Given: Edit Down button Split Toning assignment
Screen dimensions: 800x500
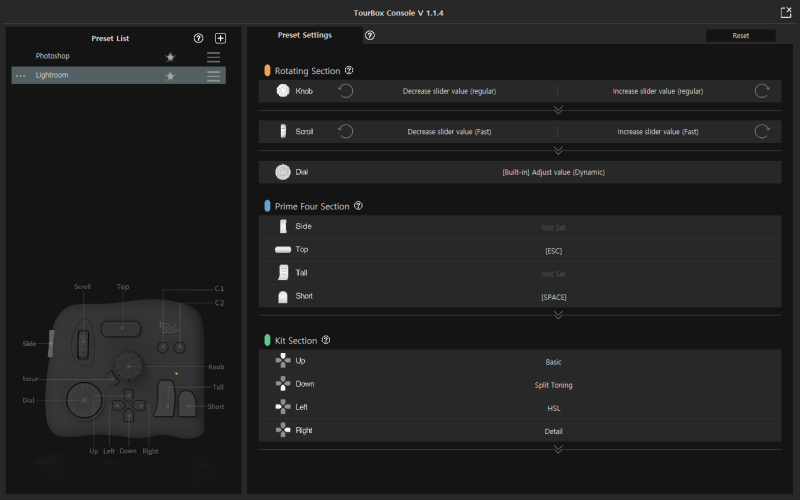Looking at the screenshot, I should (x=554, y=385).
